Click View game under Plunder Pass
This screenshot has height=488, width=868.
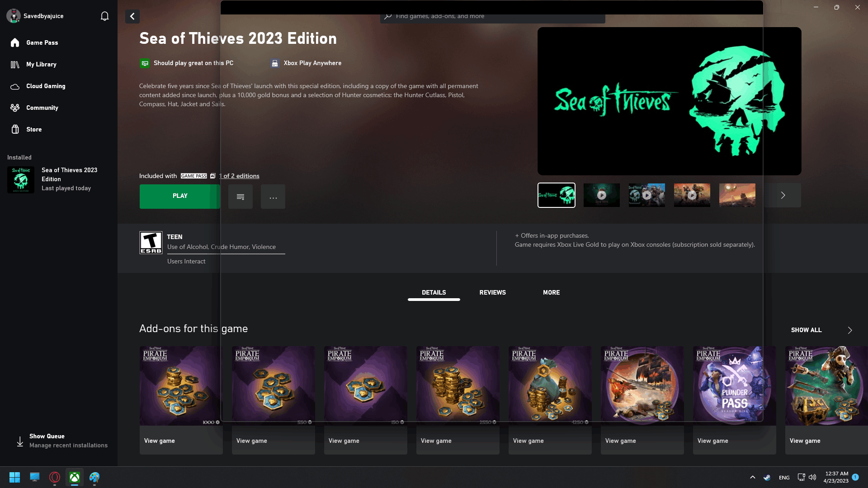[713, 441]
